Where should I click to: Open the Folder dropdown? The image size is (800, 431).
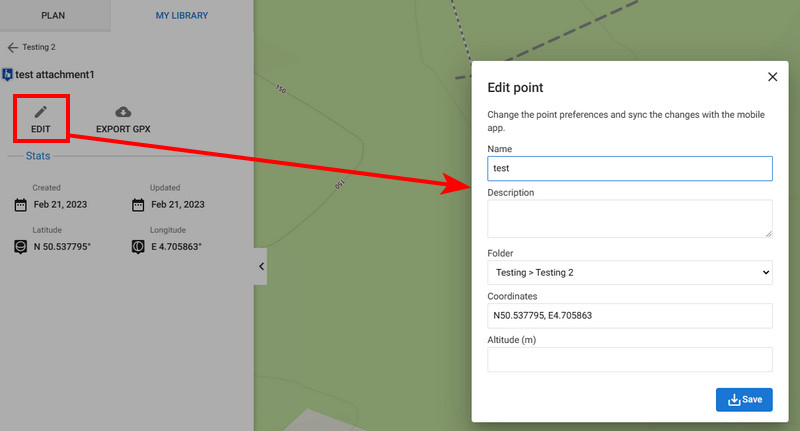click(x=629, y=272)
